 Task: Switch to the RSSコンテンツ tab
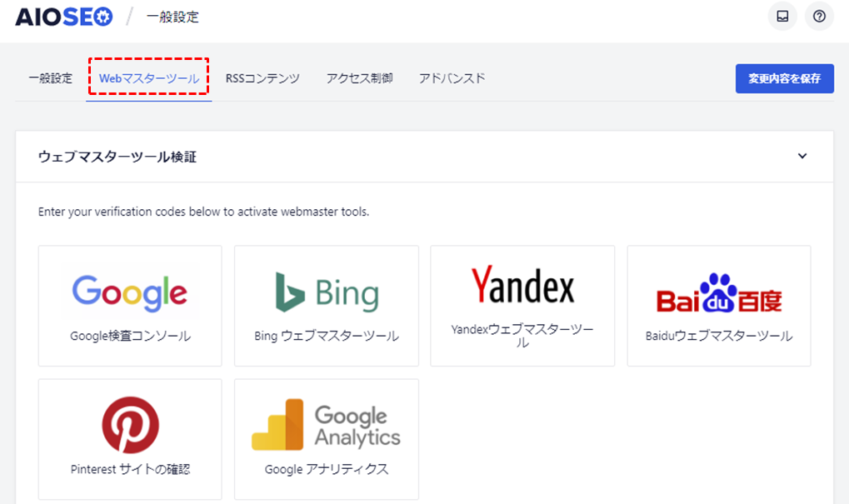pyautogui.click(x=262, y=78)
